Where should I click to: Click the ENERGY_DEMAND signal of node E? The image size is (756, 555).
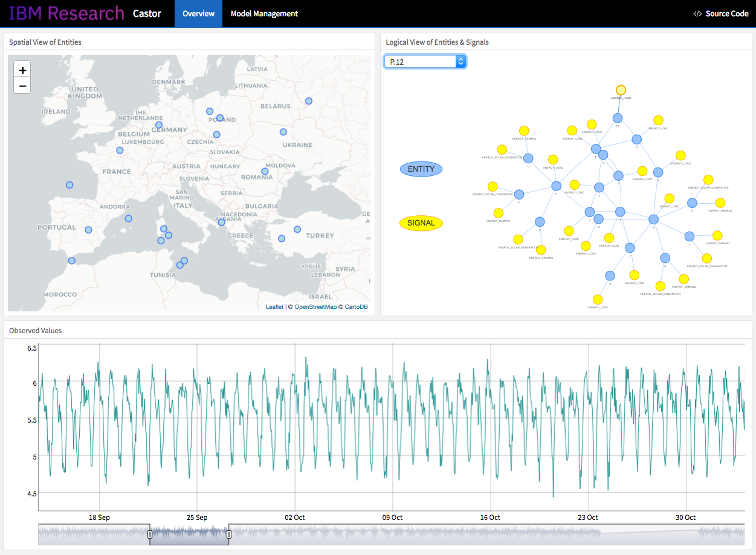(499, 213)
